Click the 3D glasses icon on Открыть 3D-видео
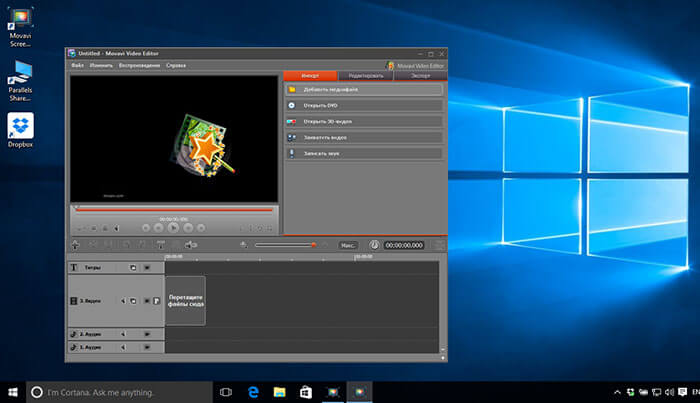The image size is (700, 403). [x=292, y=121]
